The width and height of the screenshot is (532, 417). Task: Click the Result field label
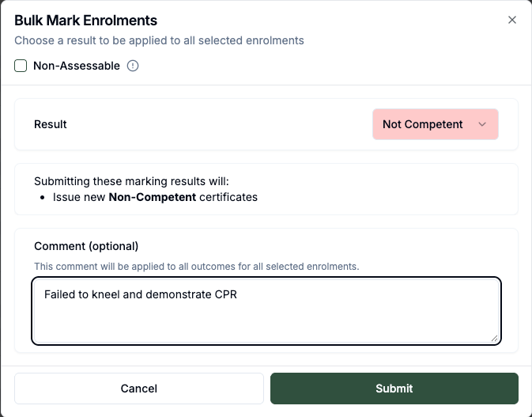coord(51,124)
